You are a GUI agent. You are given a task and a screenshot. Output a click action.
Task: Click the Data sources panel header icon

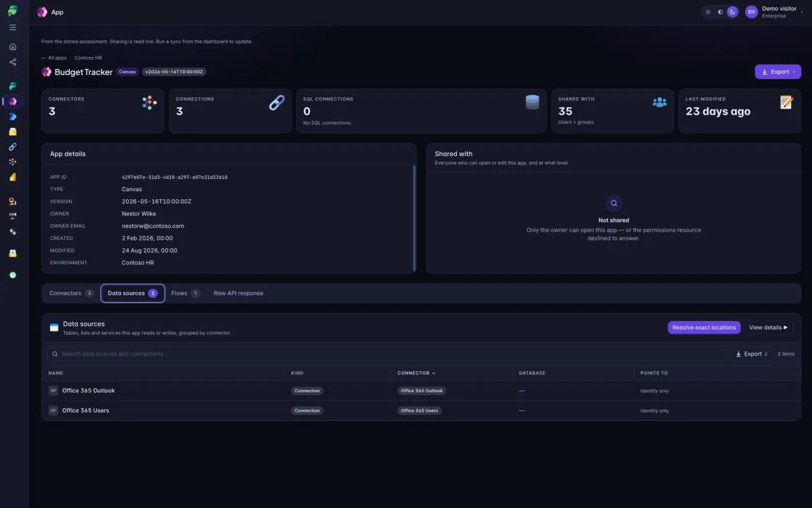tap(54, 327)
